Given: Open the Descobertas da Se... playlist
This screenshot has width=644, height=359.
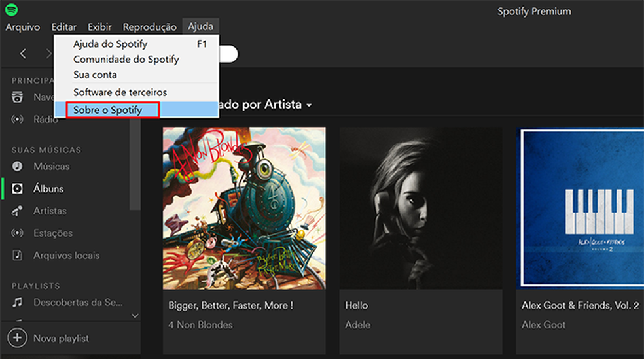Looking at the screenshot, I should pyautogui.click(x=78, y=302).
